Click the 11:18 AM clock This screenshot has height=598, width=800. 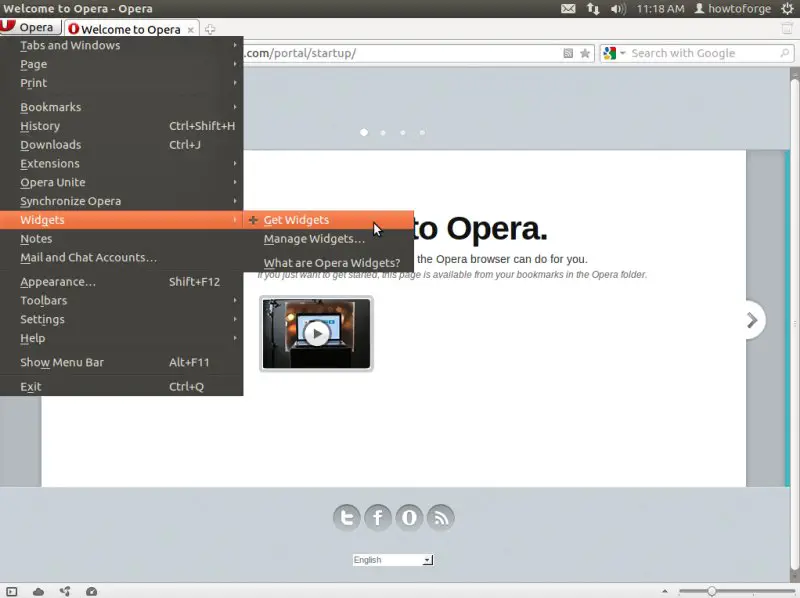click(x=660, y=9)
